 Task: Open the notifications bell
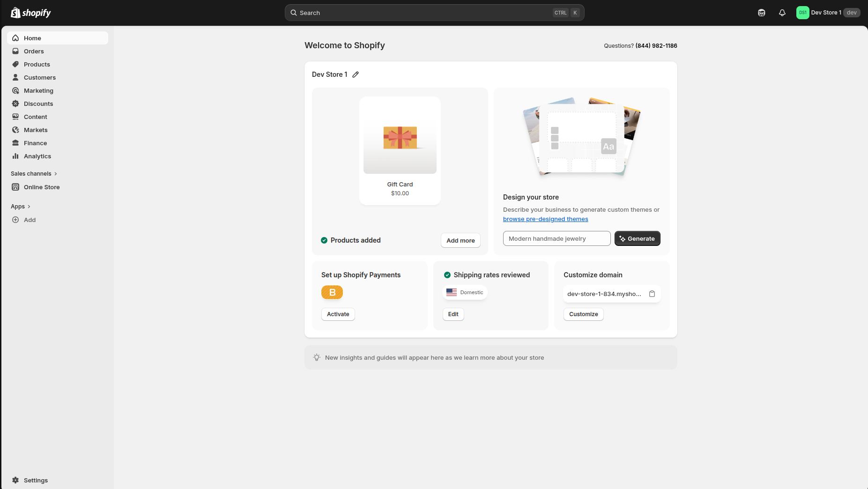[782, 13]
